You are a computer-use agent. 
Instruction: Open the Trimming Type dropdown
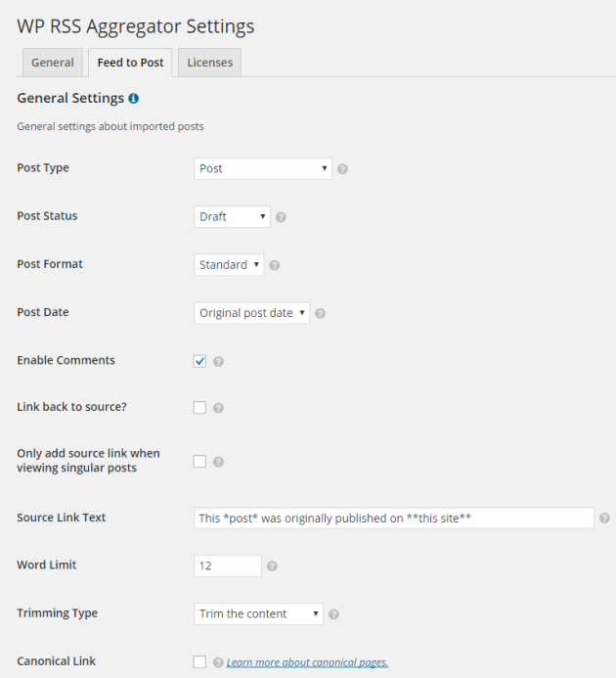(258, 614)
